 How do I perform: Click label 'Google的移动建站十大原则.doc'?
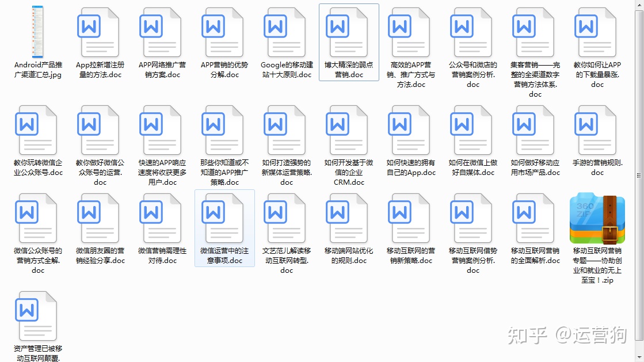coord(287,70)
